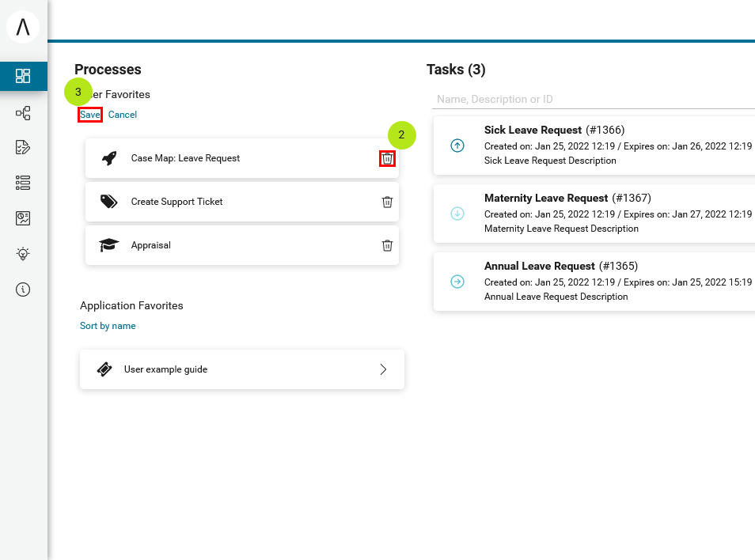Open the lightbulb sidebar icon

pyautogui.click(x=23, y=254)
